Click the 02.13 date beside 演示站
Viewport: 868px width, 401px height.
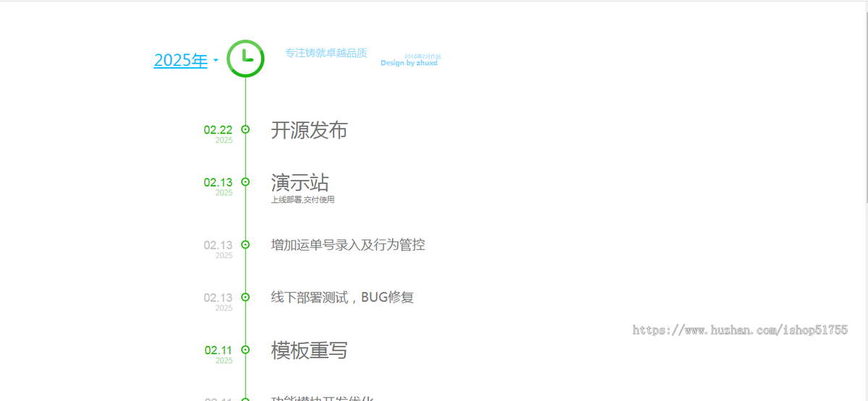(218, 183)
